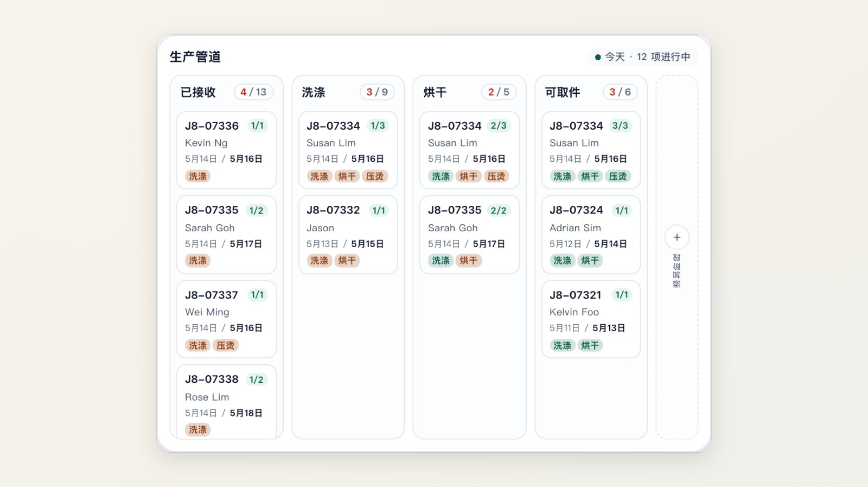868x487 pixels.
Task: Open order card J8-07336 for Kevin Ng
Action: [x=227, y=150]
